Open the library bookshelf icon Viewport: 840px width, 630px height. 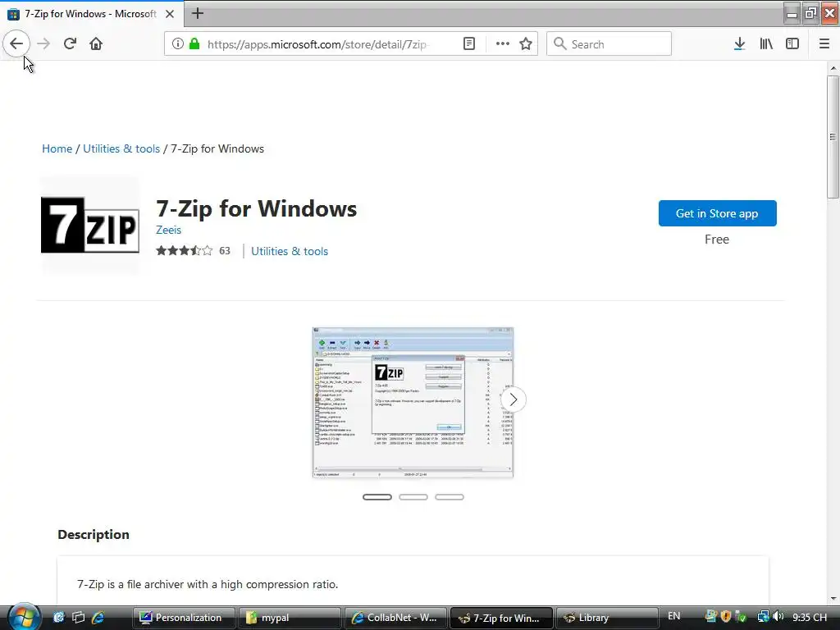[766, 43]
